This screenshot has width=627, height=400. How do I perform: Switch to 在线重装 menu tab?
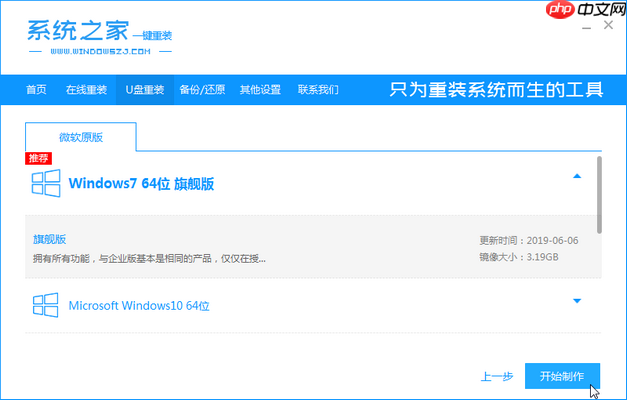pyautogui.click(x=86, y=90)
